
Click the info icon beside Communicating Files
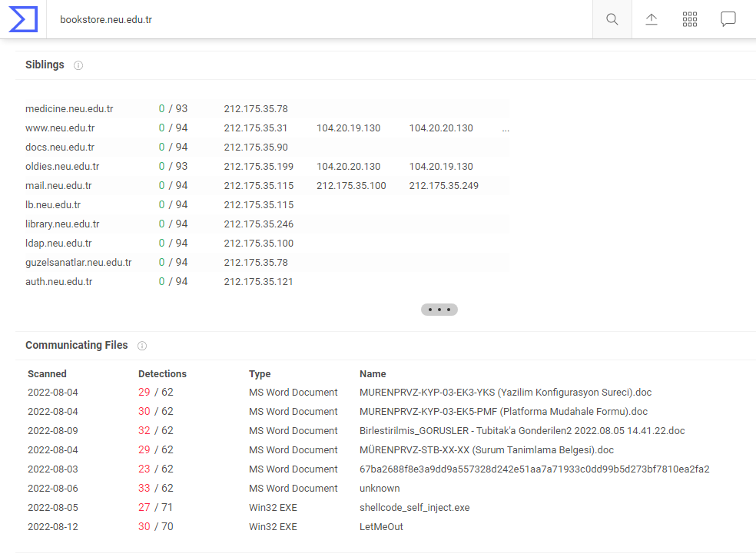[x=142, y=346]
